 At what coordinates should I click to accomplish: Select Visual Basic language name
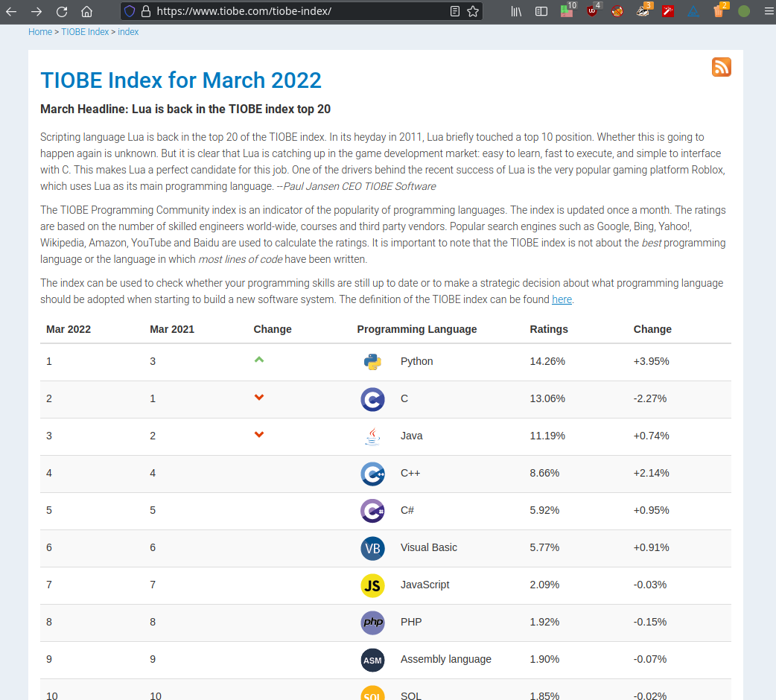tap(428, 547)
